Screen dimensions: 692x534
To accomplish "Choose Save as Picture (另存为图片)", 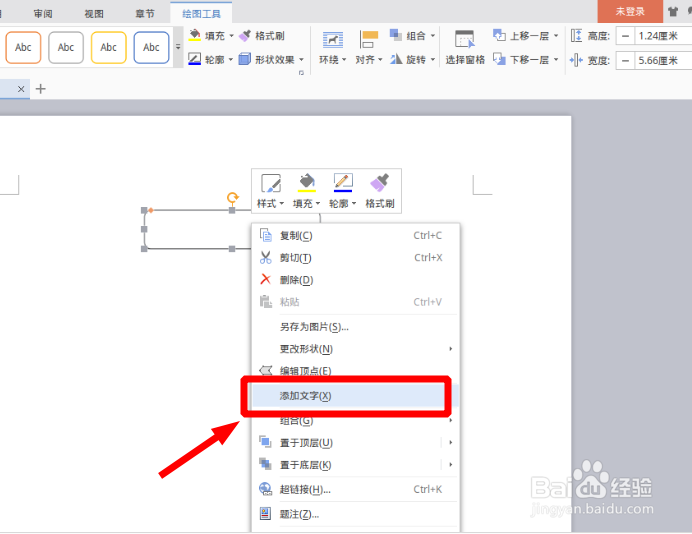I will pos(356,327).
